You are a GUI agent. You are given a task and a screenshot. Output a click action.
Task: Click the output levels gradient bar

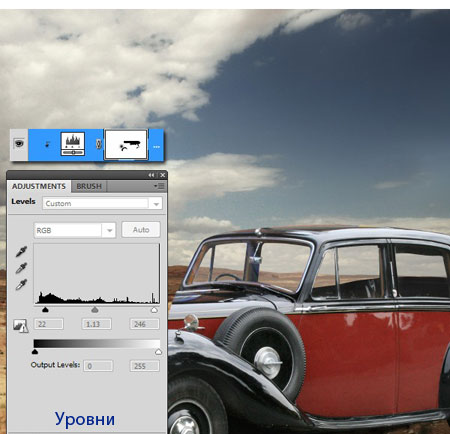(97, 344)
